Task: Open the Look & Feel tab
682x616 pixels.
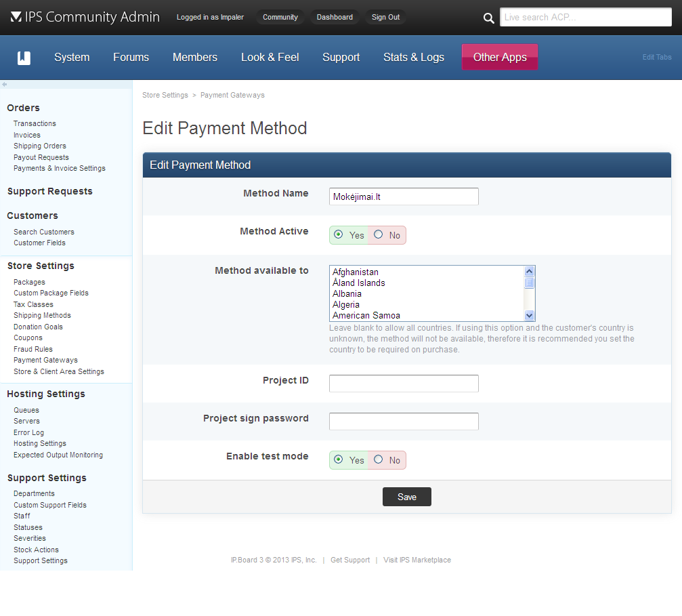Action: pyautogui.click(x=270, y=57)
